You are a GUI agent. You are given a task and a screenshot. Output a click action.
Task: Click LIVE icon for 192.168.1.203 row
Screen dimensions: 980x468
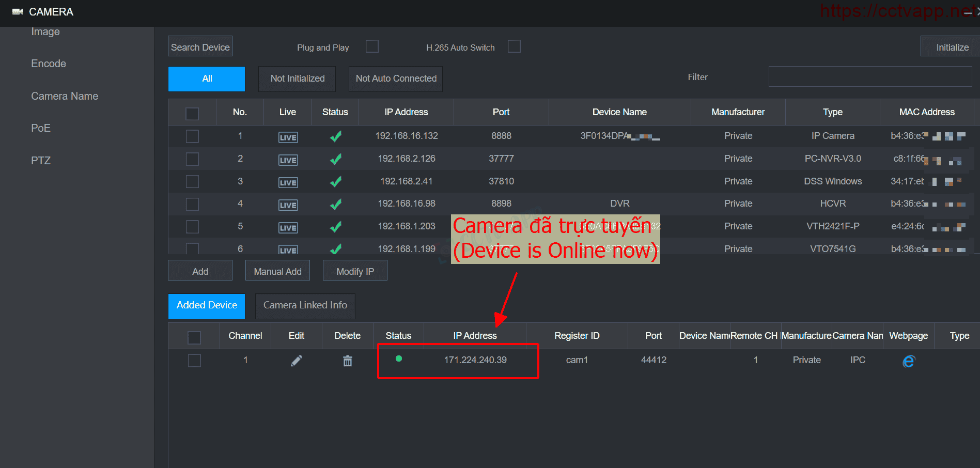pyautogui.click(x=288, y=228)
